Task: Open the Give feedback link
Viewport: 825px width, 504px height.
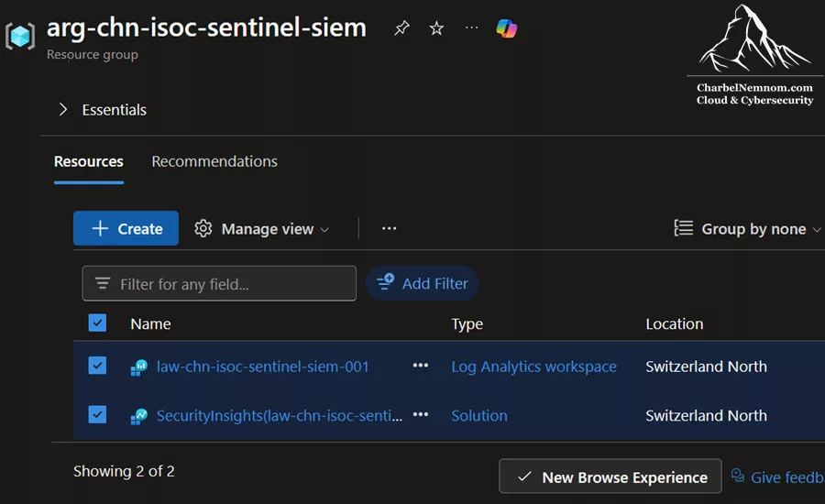Action: click(x=777, y=477)
